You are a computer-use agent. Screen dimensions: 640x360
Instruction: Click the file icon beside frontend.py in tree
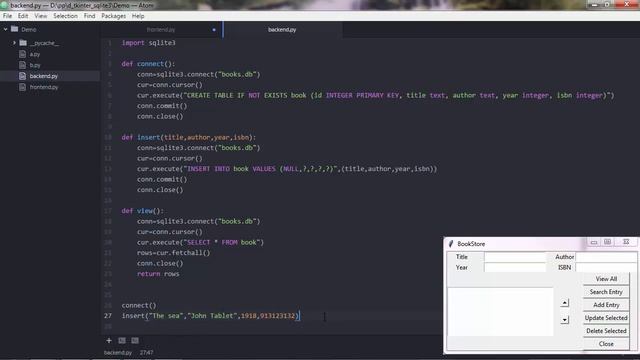coord(22,87)
